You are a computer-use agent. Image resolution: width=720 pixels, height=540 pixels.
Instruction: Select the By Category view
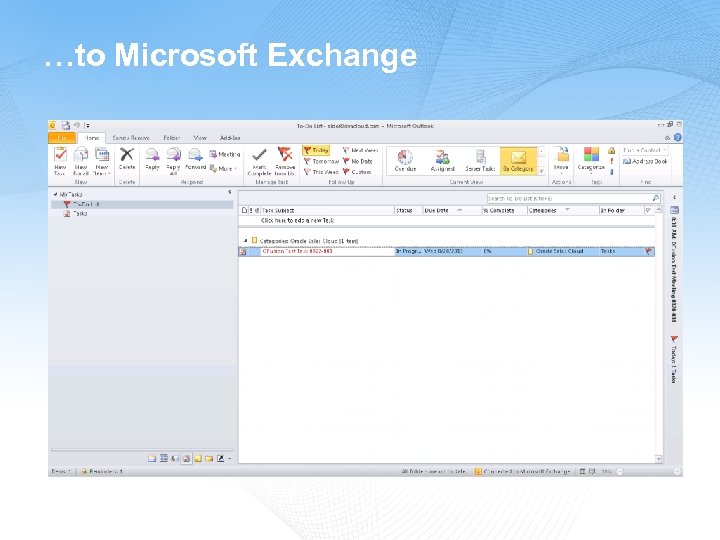518,161
